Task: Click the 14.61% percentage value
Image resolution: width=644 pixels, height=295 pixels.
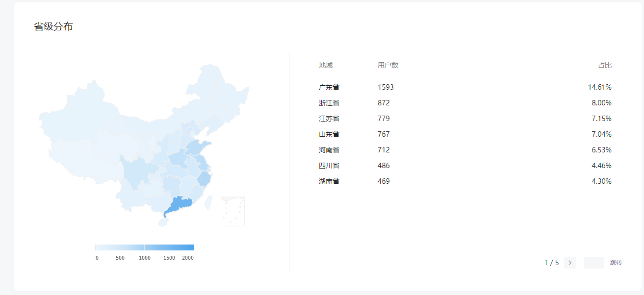Action: pyautogui.click(x=600, y=87)
